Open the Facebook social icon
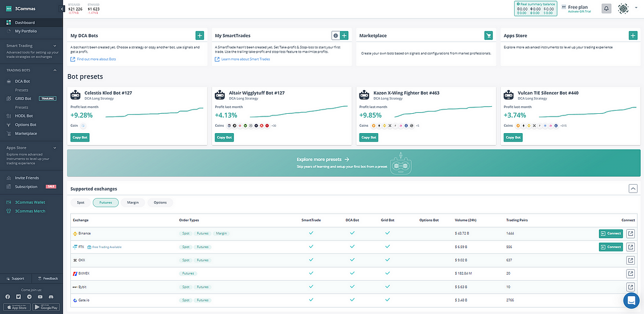Image resolution: width=644 pixels, height=314 pixels. tap(8, 296)
